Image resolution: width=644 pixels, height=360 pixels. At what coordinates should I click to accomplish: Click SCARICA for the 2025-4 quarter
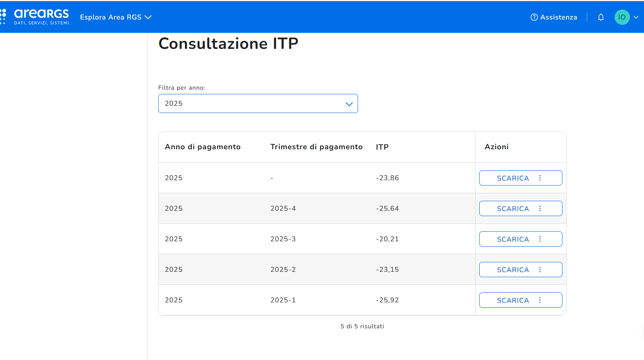tap(512, 209)
